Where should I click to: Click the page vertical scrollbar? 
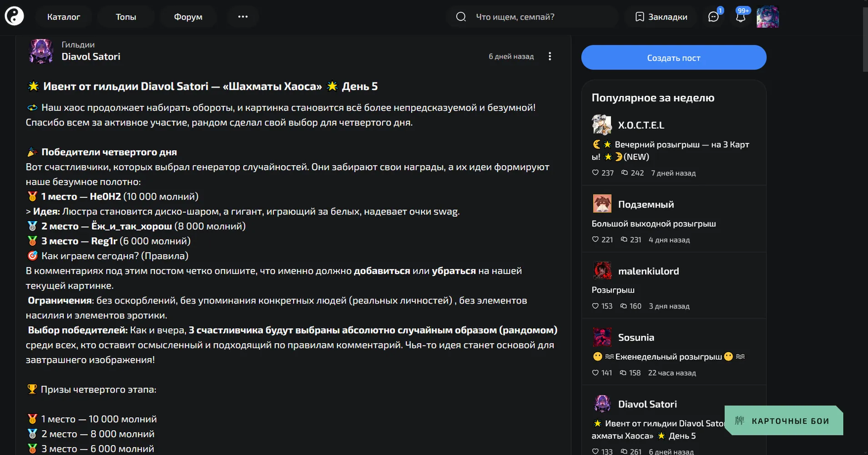[865, 39]
